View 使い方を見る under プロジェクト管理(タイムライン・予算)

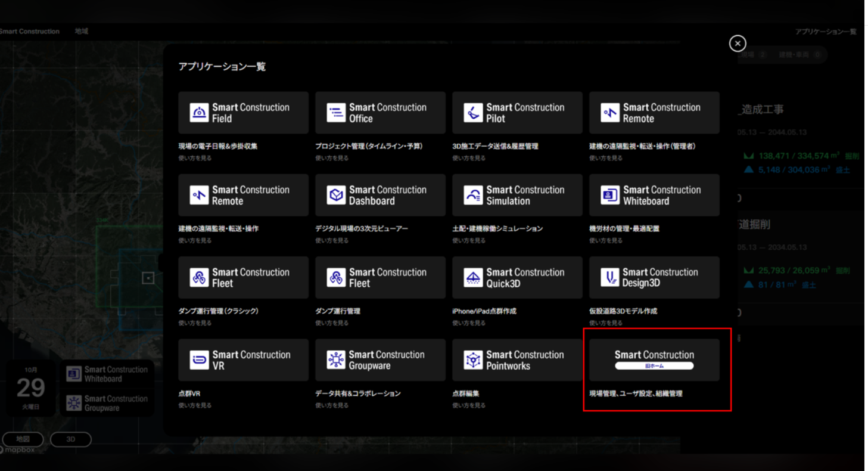[x=332, y=159]
